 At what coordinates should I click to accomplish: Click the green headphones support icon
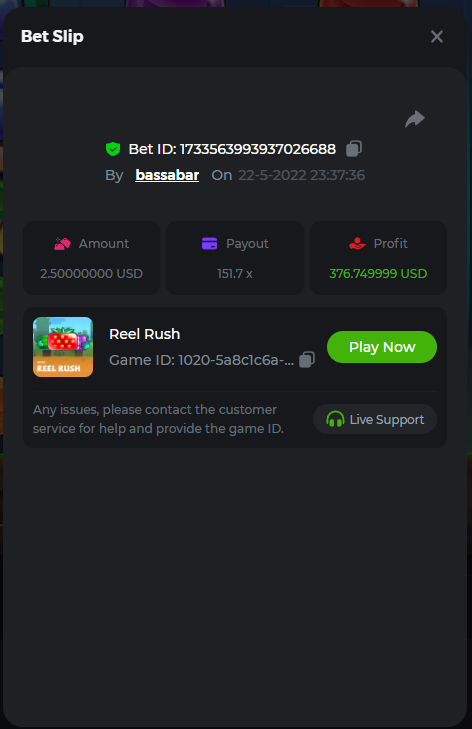tap(335, 419)
